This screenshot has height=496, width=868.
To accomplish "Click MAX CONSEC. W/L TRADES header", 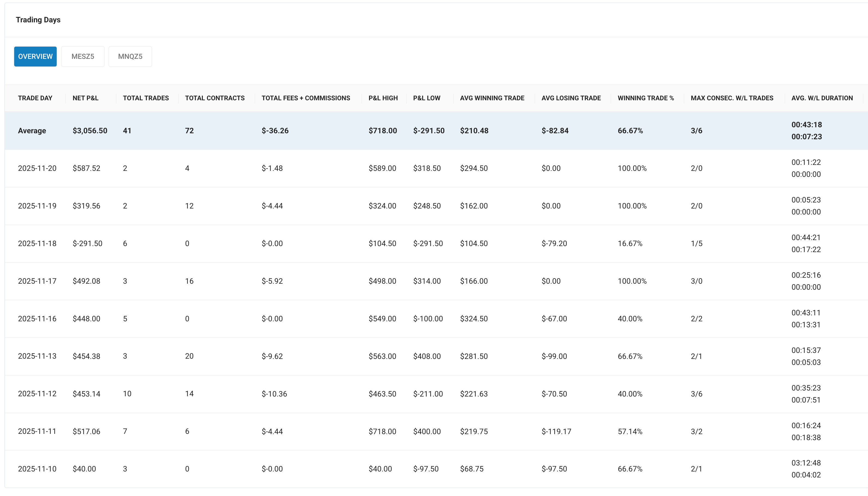I will point(732,98).
